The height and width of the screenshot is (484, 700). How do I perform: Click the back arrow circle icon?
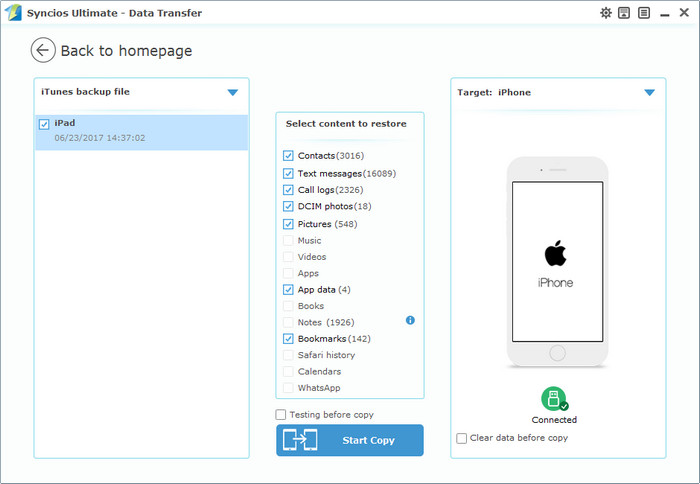(43, 50)
